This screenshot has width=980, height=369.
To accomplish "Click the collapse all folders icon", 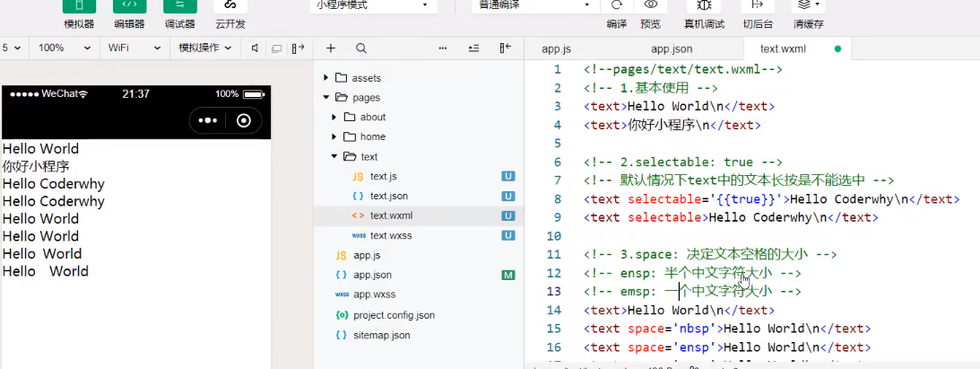I will (x=473, y=48).
